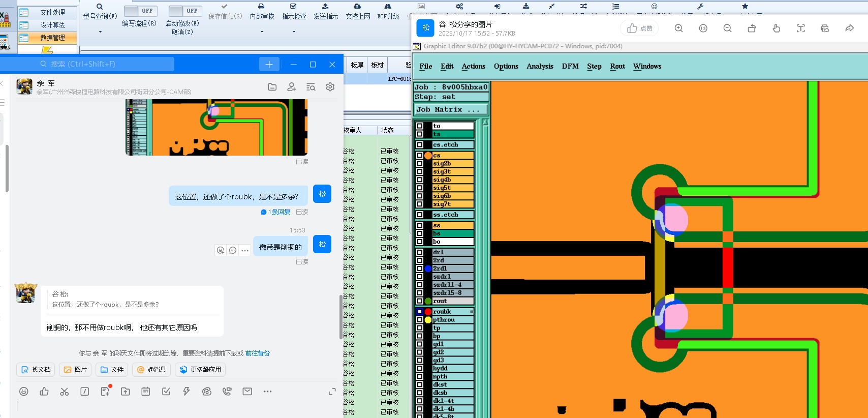Select the 文件处理 sidebar tab
Screen dimensions: 868x418
pyautogui.click(x=48, y=12)
